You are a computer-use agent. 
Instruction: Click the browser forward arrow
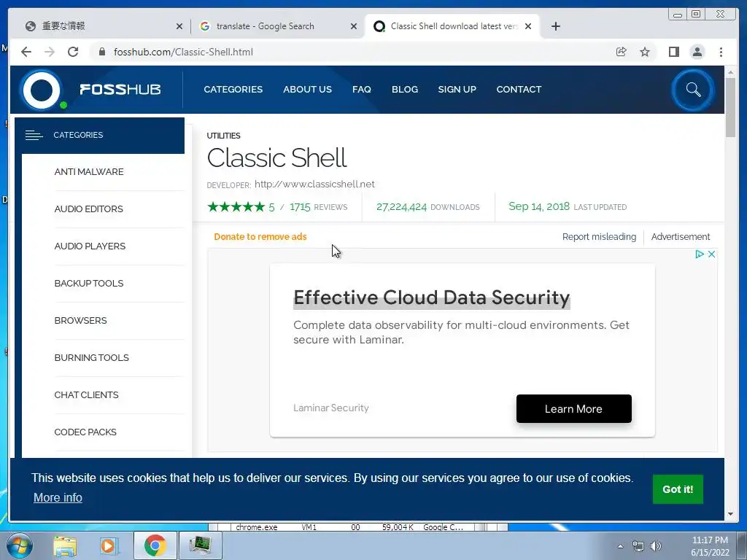click(x=50, y=52)
